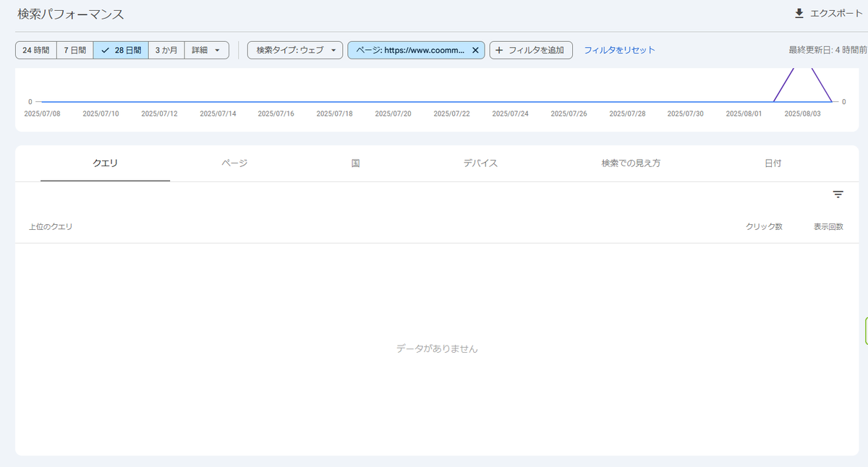The height and width of the screenshot is (467, 868).
Task: Click the plus icon on フィルタを追加
Action: [500, 50]
